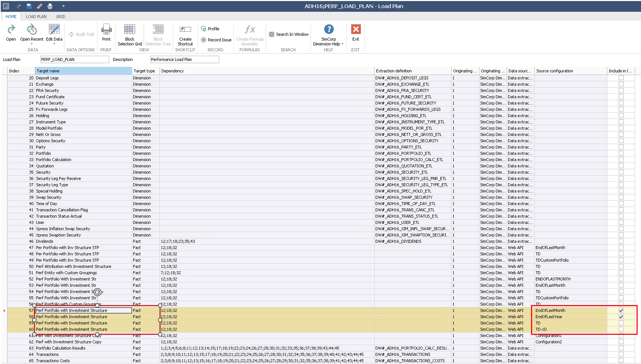
Task: Open Search In Window
Action: tap(288, 34)
